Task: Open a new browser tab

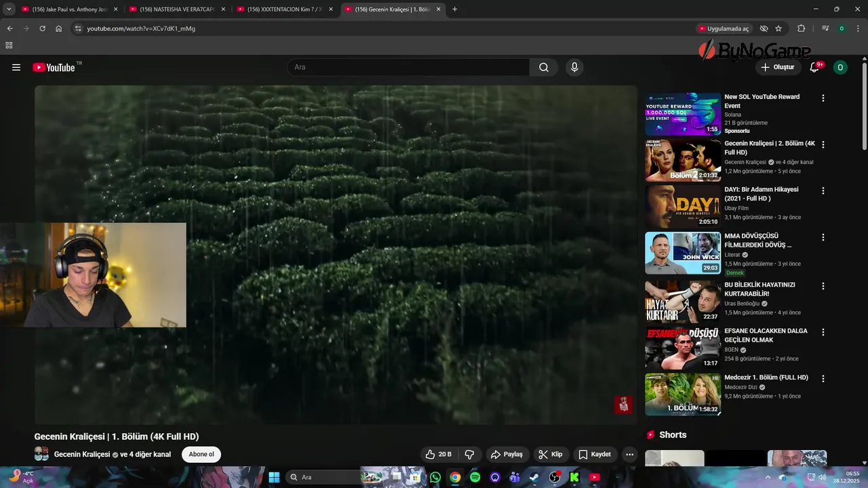Action: tap(454, 9)
